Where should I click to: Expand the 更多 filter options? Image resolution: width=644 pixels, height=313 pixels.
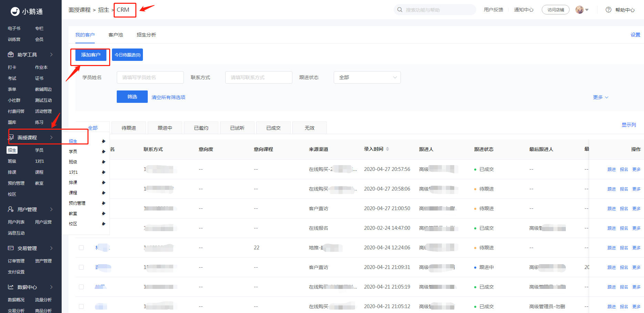(x=601, y=97)
